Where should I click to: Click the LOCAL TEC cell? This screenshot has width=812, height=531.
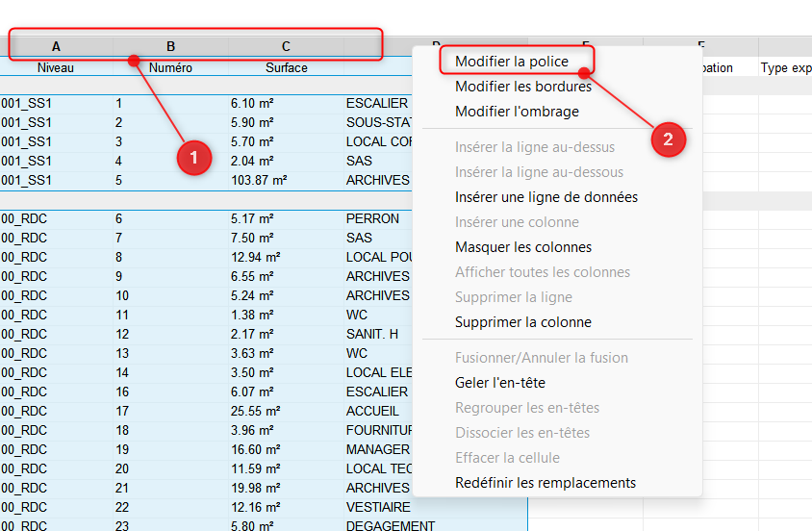378,468
